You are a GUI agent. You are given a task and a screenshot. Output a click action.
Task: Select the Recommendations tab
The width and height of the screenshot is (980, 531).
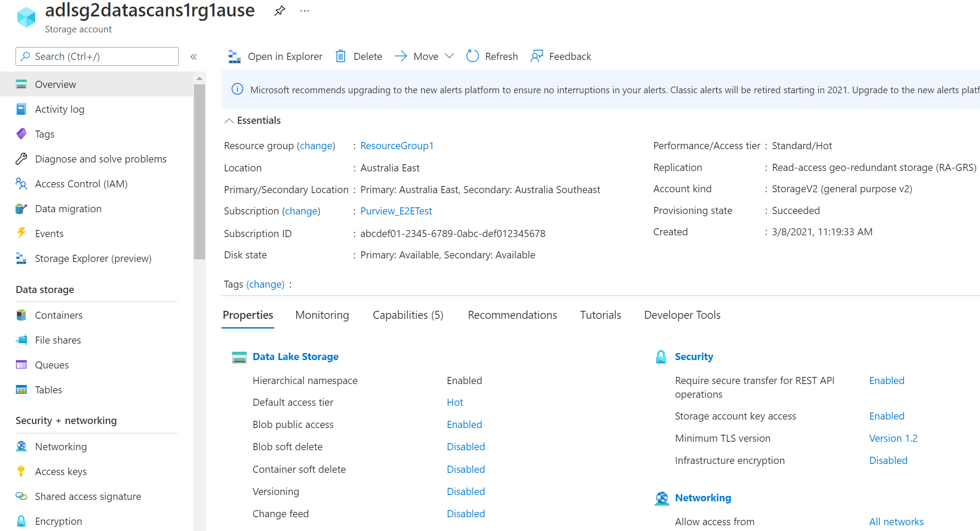[512, 314]
